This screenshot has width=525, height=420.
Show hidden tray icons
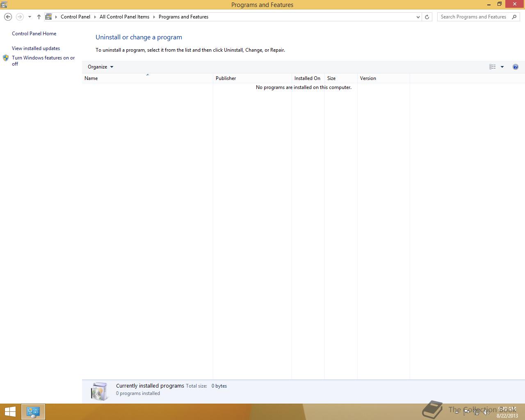pos(457,412)
